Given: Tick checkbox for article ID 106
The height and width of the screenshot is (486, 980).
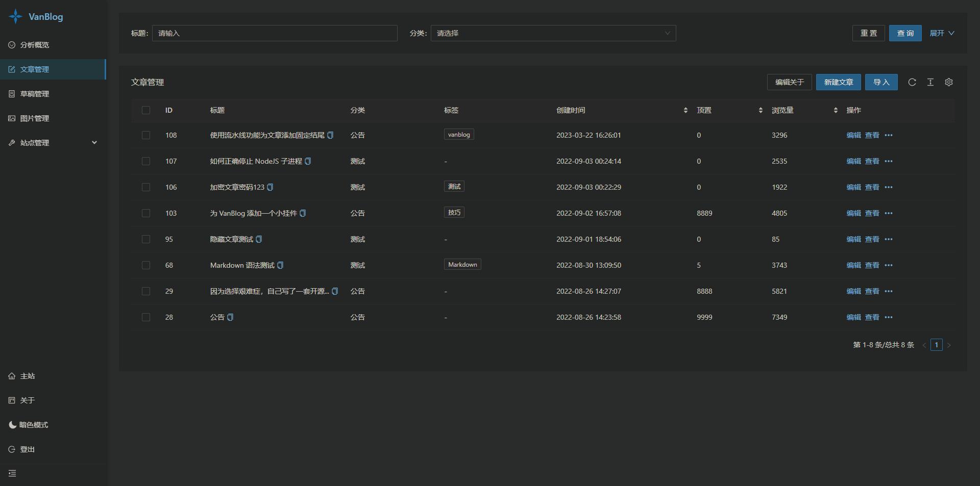Looking at the screenshot, I should (146, 187).
